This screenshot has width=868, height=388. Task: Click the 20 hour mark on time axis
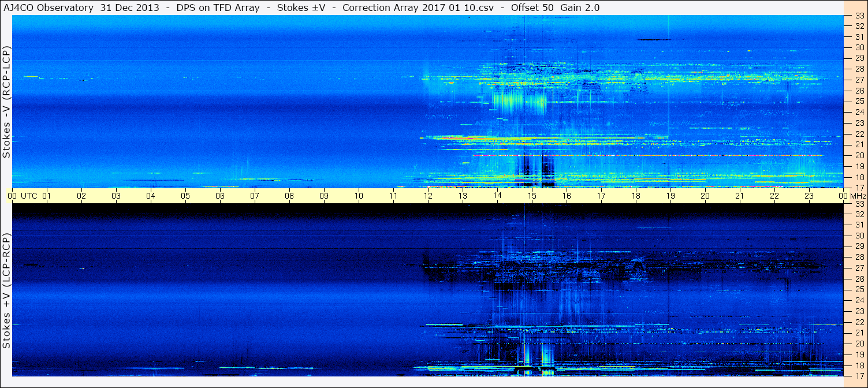705,196
